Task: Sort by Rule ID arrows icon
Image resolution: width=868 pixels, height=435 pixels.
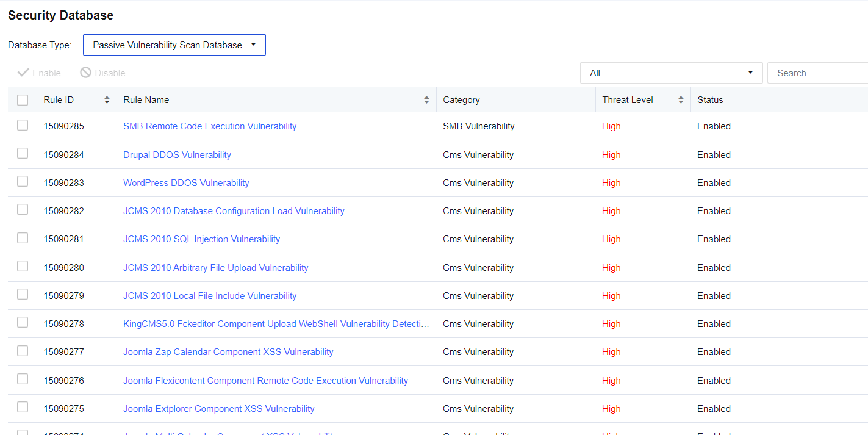Action: click(107, 100)
